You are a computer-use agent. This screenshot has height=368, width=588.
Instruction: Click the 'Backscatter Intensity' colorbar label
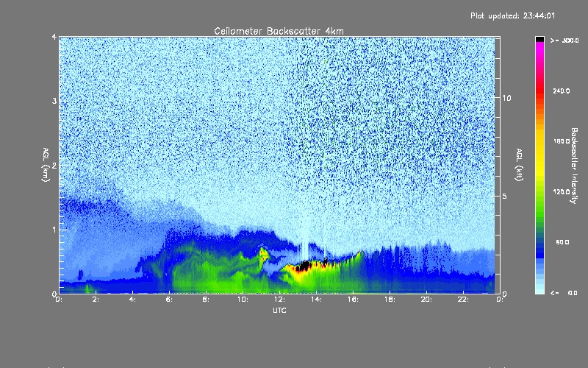574,166
